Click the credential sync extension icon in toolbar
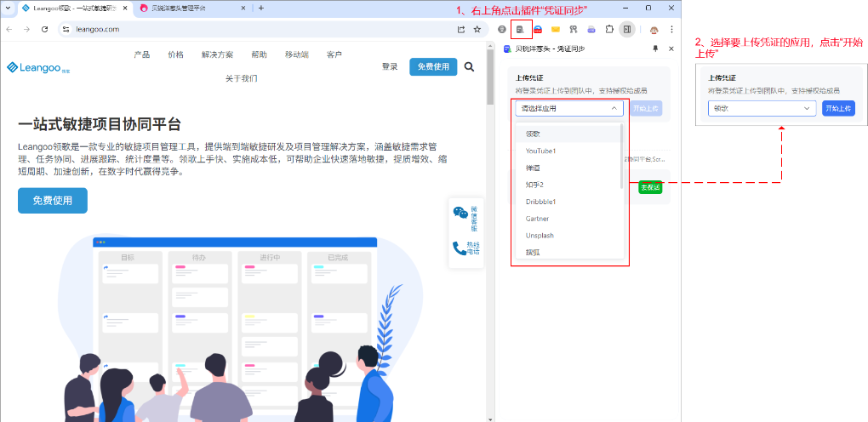This screenshot has width=868, height=422. pyautogui.click(x=520, y=29)
